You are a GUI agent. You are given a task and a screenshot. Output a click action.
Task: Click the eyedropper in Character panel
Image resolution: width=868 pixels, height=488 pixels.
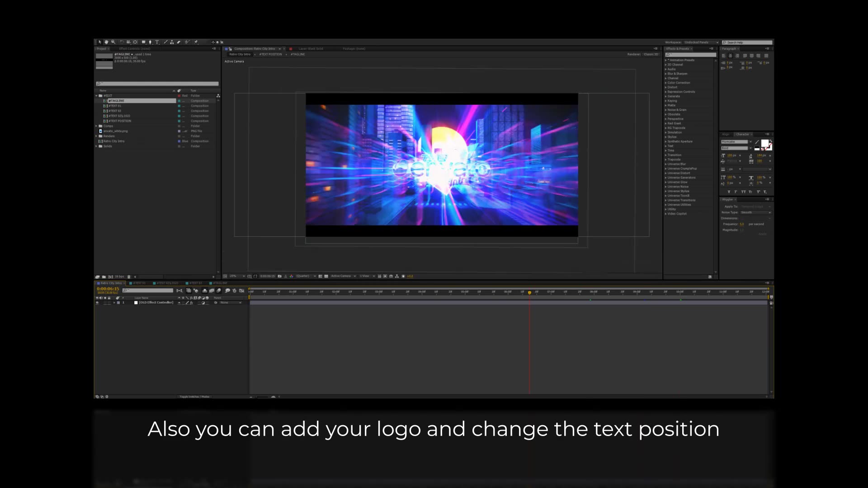coord(757,142)
